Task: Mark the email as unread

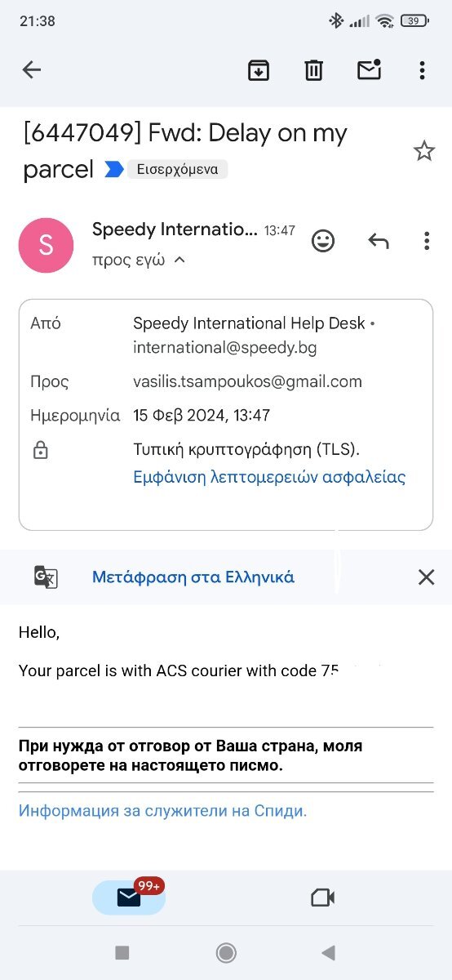Action: click(x=370, y=70)
